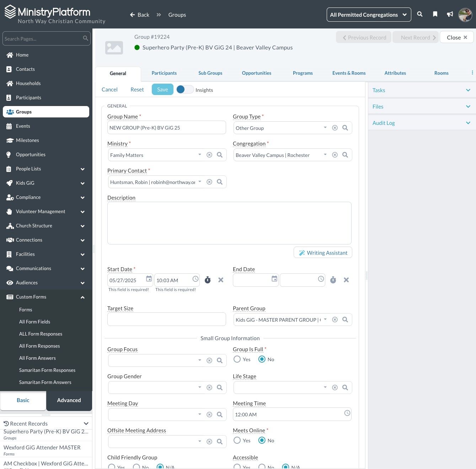
Task: Click the global search magnifier icon
Action: point(420,14)
